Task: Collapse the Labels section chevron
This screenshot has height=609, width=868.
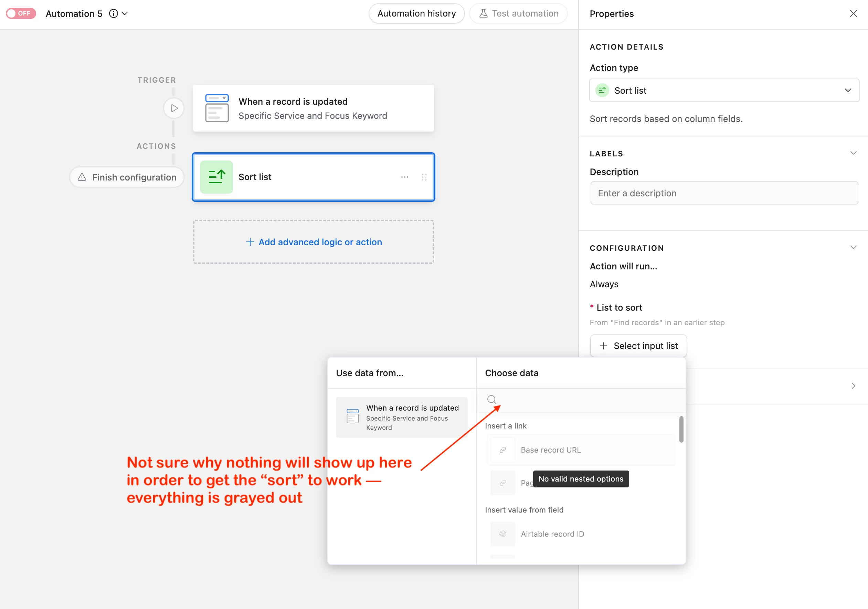Action: pyautogui.click(x=853, y=153)
